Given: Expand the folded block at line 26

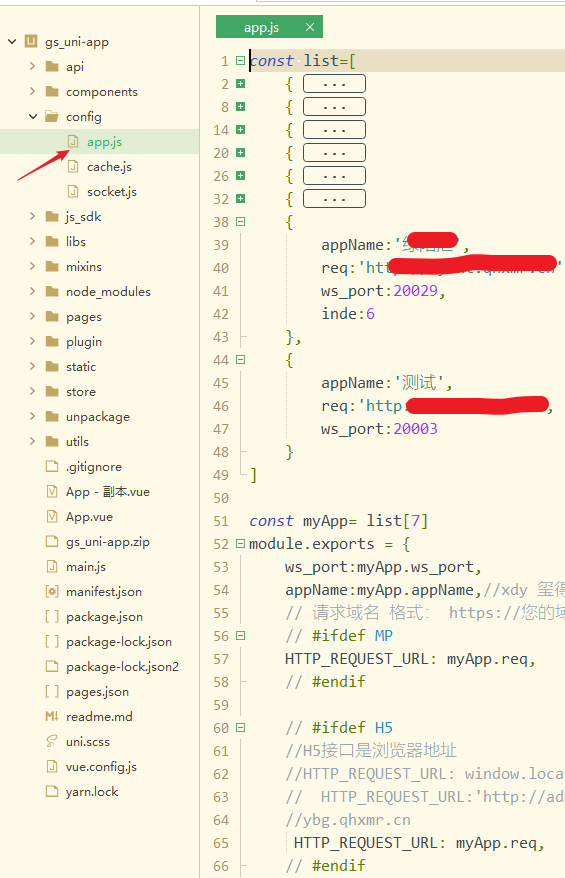Looking at the screenshot, I should pyautogui.click(x=240, y=175).
